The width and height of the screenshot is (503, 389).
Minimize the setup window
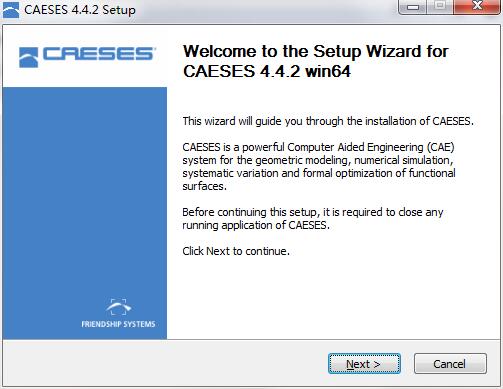[412, 7]
